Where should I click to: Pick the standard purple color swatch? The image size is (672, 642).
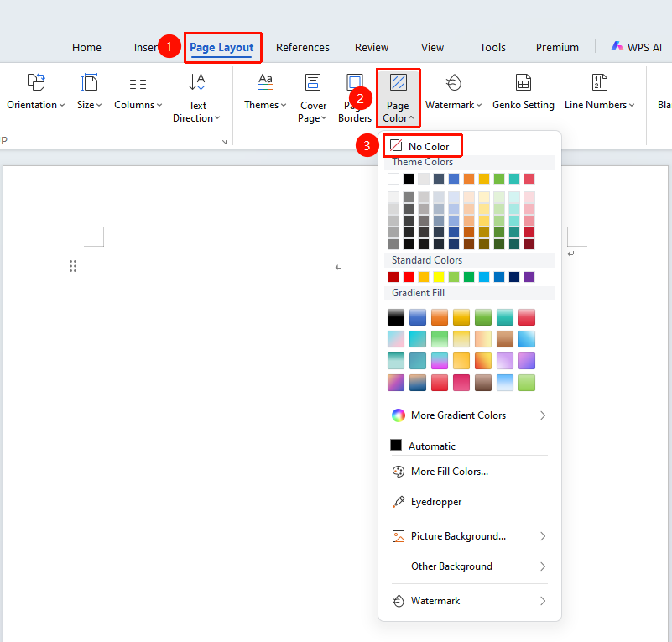click(x=529, y=277)
